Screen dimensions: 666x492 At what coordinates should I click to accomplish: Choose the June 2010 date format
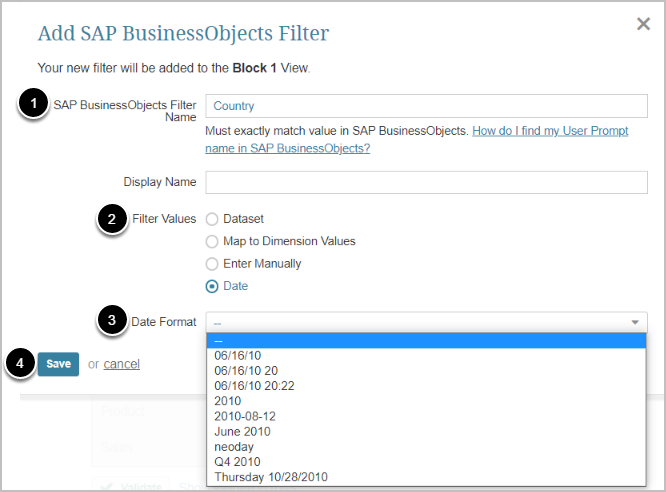(241, 431)
